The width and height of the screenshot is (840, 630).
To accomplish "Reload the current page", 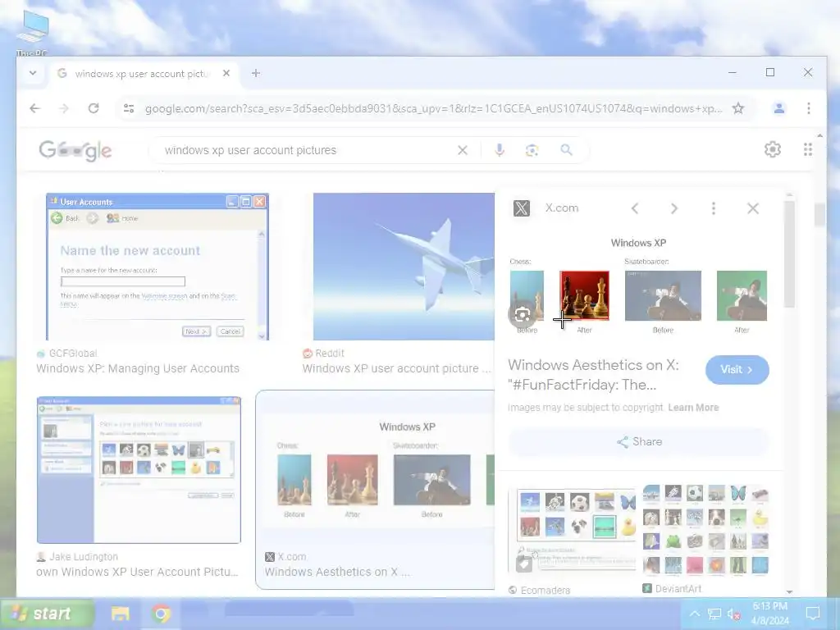I will point(94,108).
